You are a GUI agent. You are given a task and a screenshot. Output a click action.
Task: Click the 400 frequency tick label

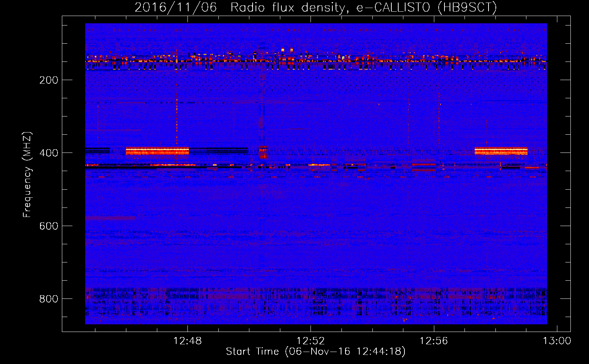49,153
